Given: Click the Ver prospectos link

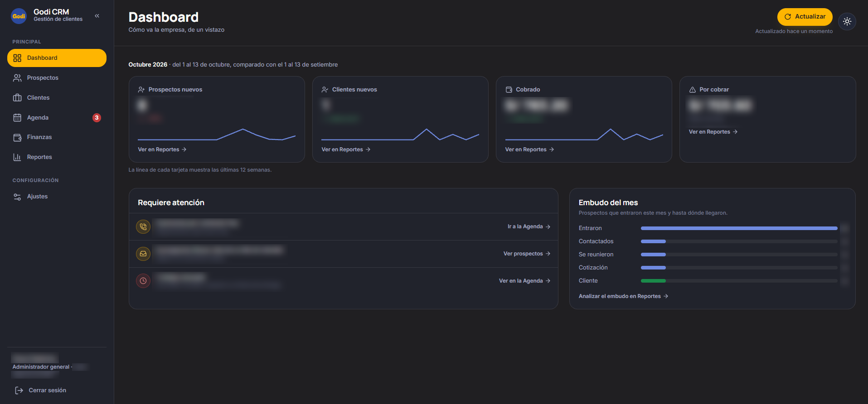Looking at the screenshot, I should pyautogui.click(x=527, y=254).
